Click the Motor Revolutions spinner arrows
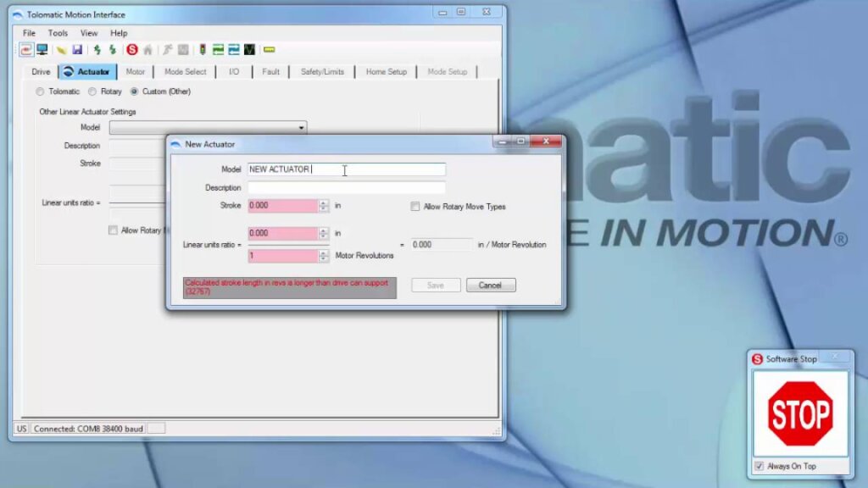Viewport: 868px width, 488px height. pyautogui.click(x=323, y=256)
